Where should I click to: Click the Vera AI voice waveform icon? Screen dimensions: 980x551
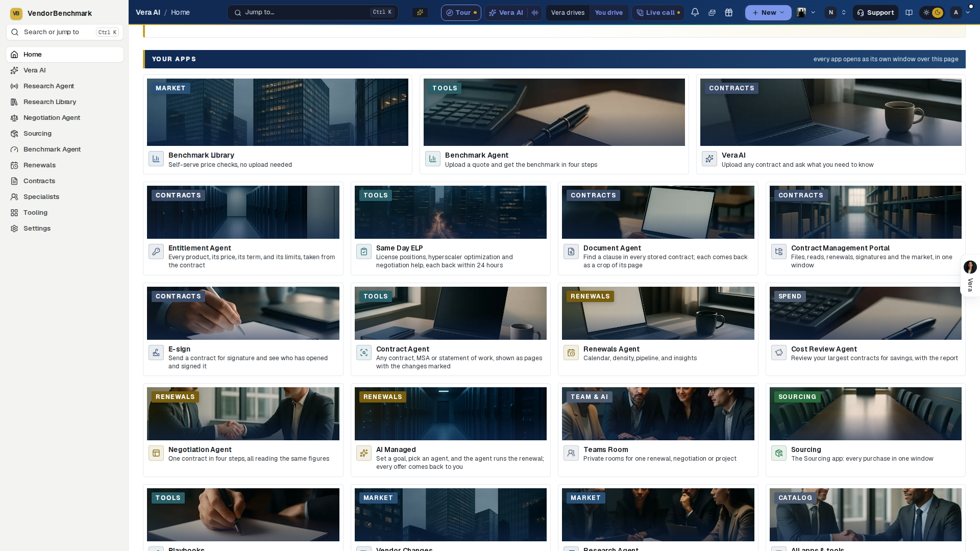point(535,12)
